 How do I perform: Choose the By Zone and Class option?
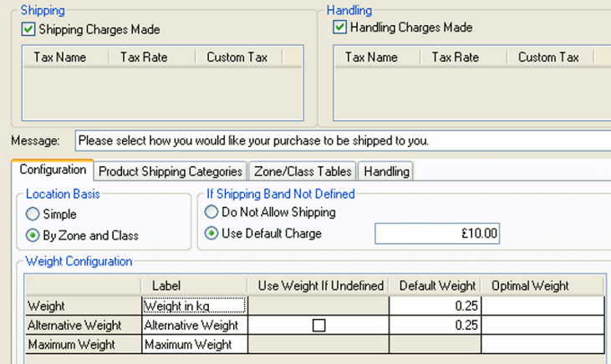(x=33, y=235)
